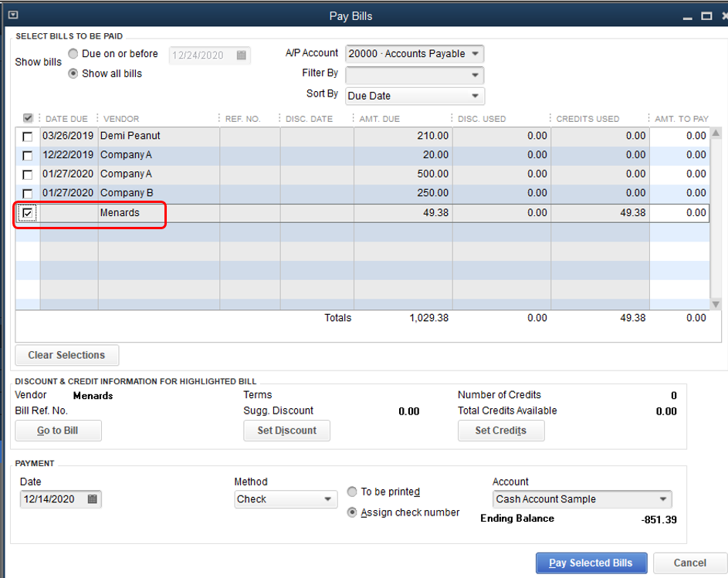This screenshot has height=578, width=728.
Task: Click the Cancel button
Action: [689, 563]
